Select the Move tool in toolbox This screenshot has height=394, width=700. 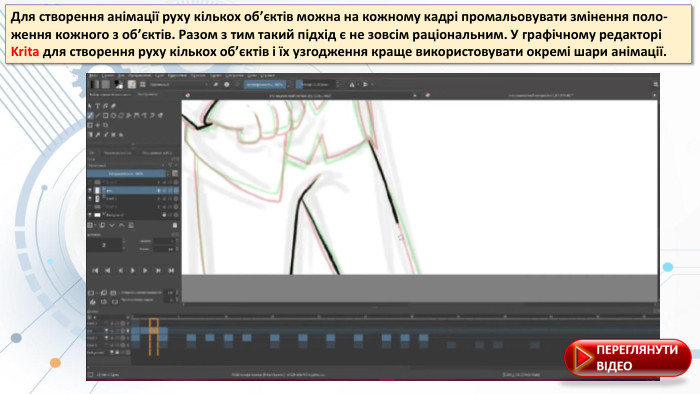[x=97, y=125]
